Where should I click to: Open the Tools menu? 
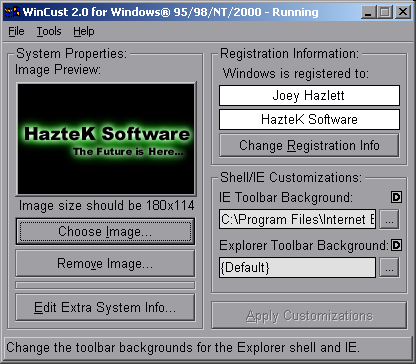[x=49, y=31]
